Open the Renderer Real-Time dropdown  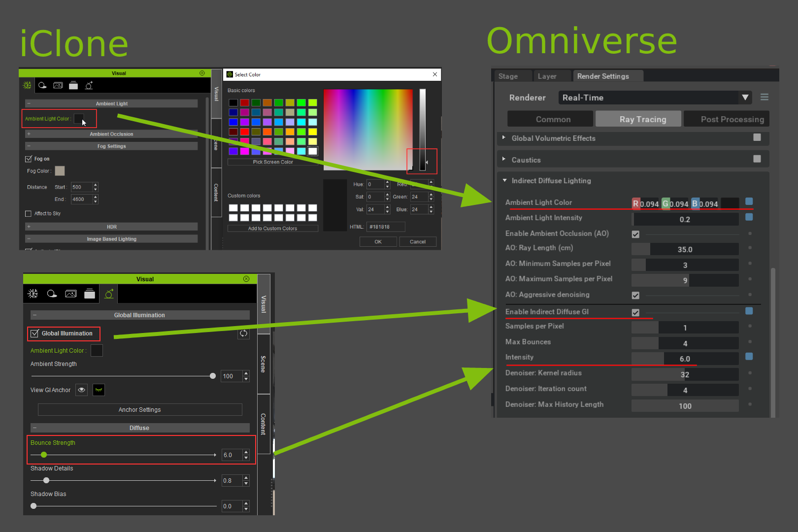[x=655, y=98]
